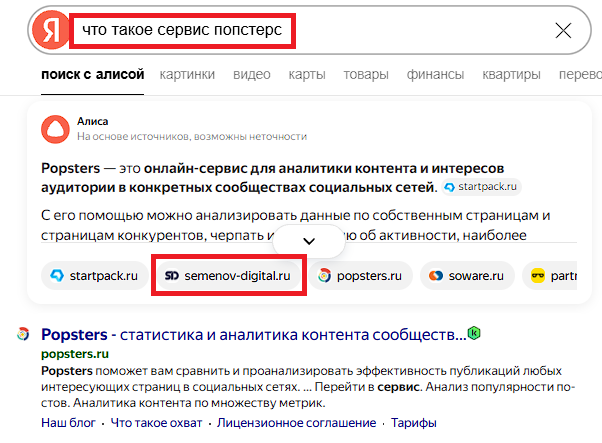The image size is (602, 443).
Task: Click the Alice assistant avatar icon
Action: [x=55, y=129]
